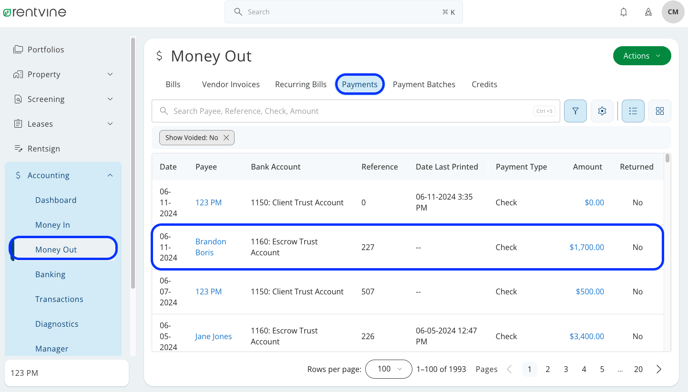Screen dimensions: 688x392
Task: Open the Actions dropdown
Action: pos(641,56)
